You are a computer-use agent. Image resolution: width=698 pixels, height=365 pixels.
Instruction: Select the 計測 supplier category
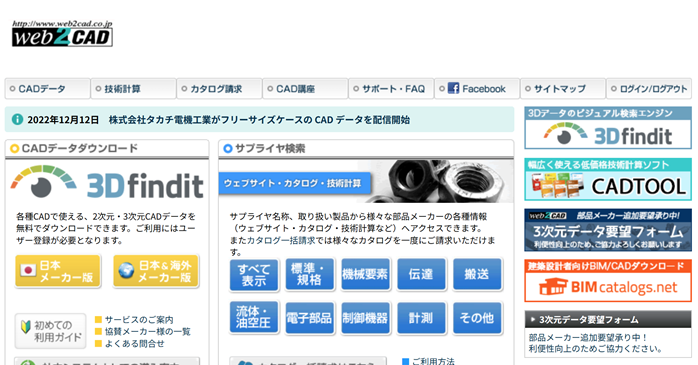(x=421, y=318)
